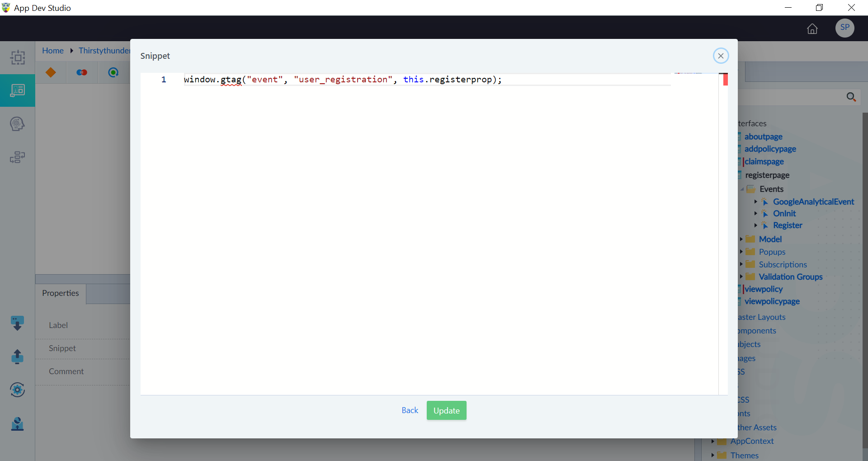Select Other Assets tree item
Image resolution: width=868 pixels, height=461 pixels.
point(757,428)
